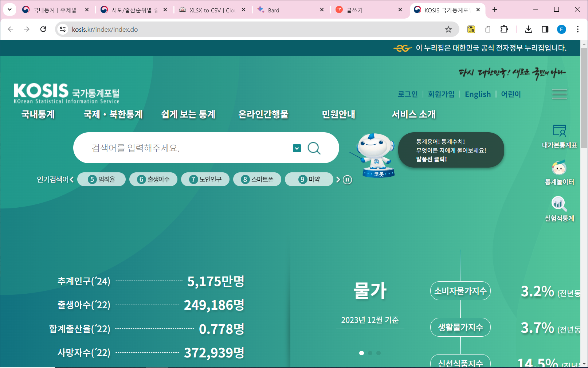Image resolution: width=588 pixels, height=368 pixels.
Task: Open a new browser tab
Action: pyautogui.click(x=494, y=10)
